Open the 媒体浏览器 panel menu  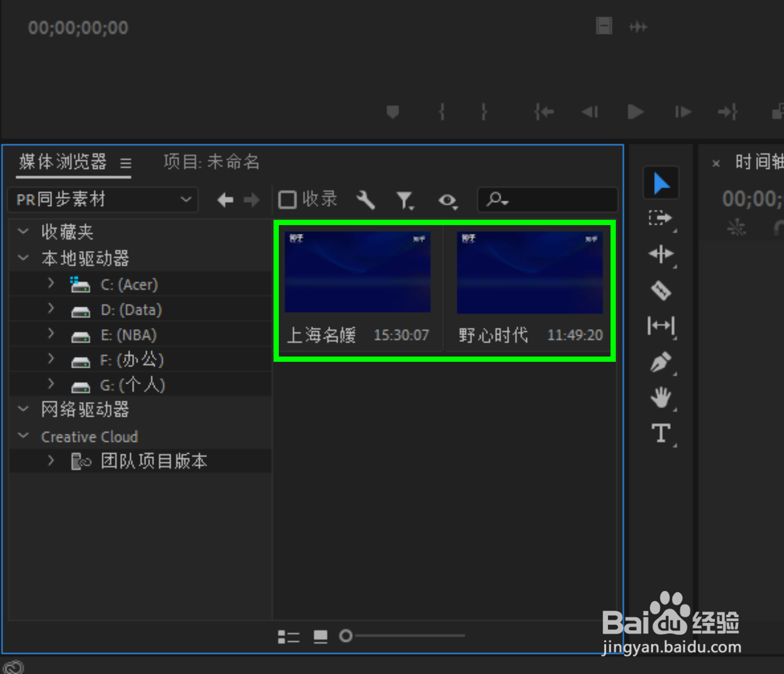(x=126, y=163)
